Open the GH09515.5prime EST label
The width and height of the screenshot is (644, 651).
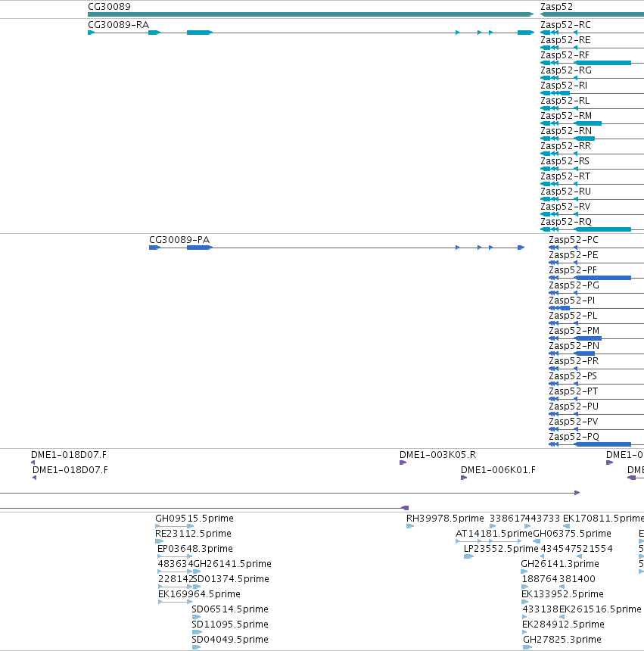coord(194,519)
